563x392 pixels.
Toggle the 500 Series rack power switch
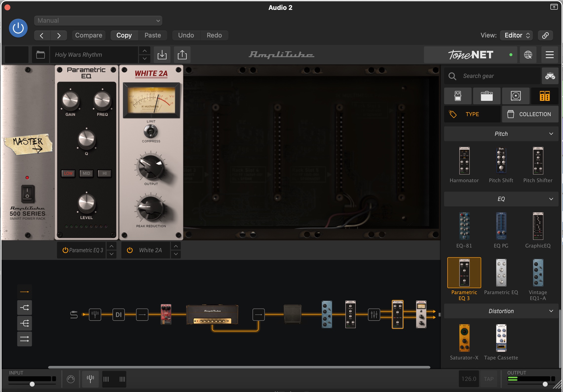tap(27, 194)
